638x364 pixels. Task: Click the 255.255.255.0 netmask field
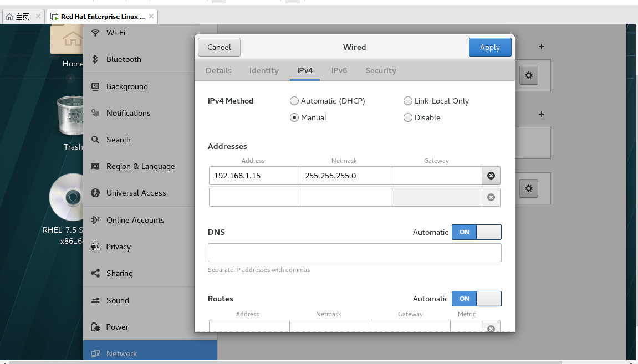pos(345,176)
